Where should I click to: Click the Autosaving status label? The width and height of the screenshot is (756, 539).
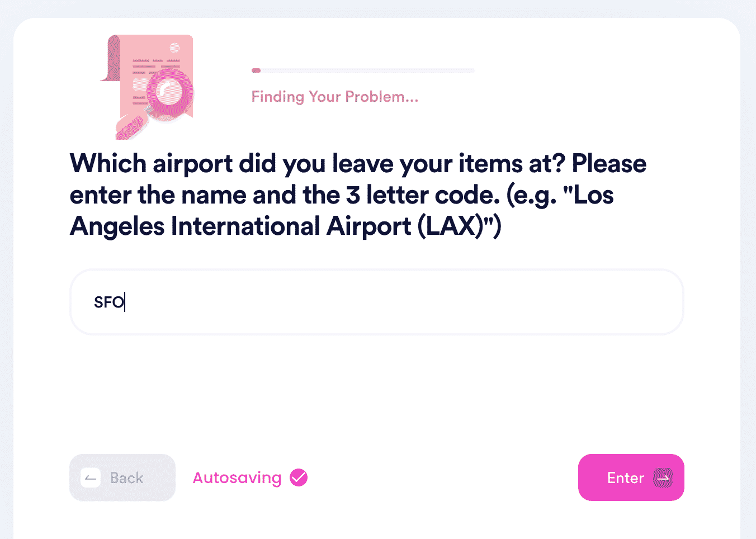tap(237, 478)
